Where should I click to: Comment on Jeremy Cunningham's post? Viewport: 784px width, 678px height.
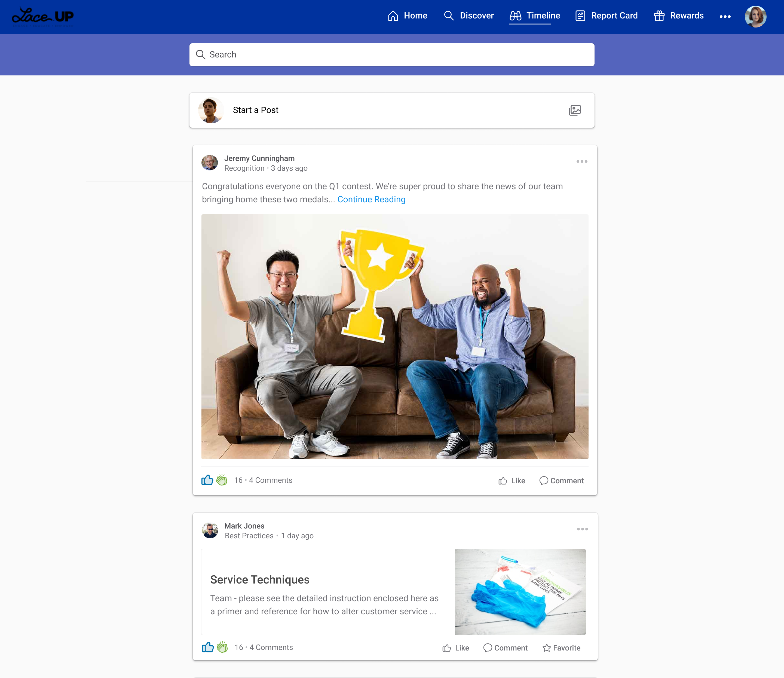pos(562,481)
